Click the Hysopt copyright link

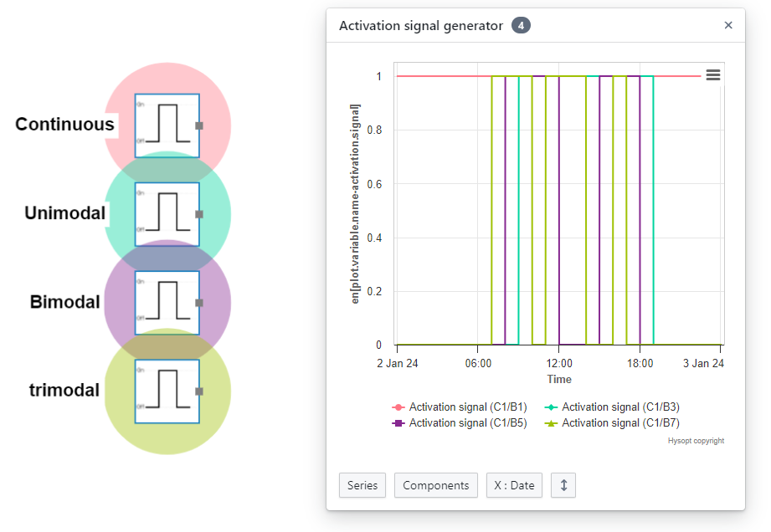pyautogui.click(x=696, y=441)
